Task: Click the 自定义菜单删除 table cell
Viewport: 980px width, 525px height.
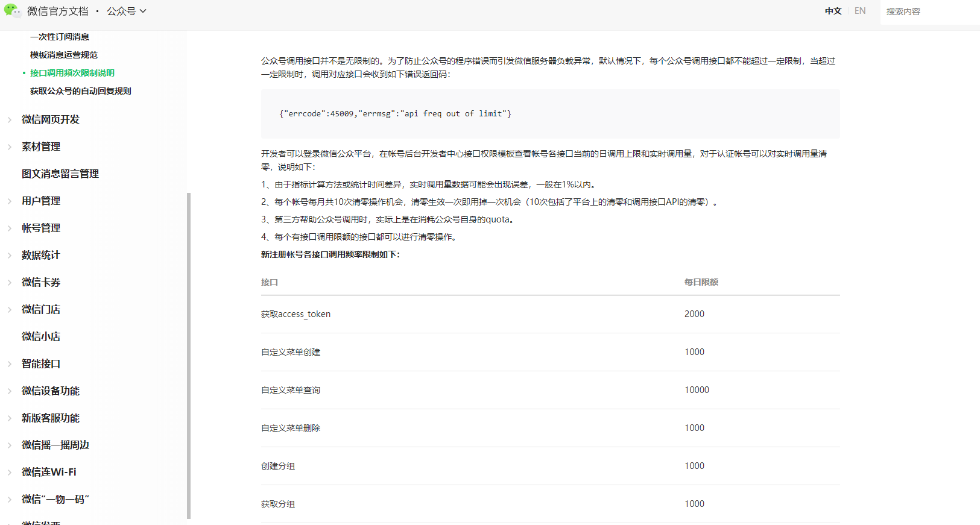Action: (x=291, y=428)
